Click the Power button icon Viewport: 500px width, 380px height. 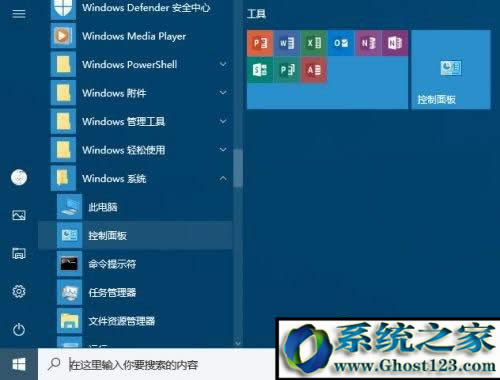point(19,330)
